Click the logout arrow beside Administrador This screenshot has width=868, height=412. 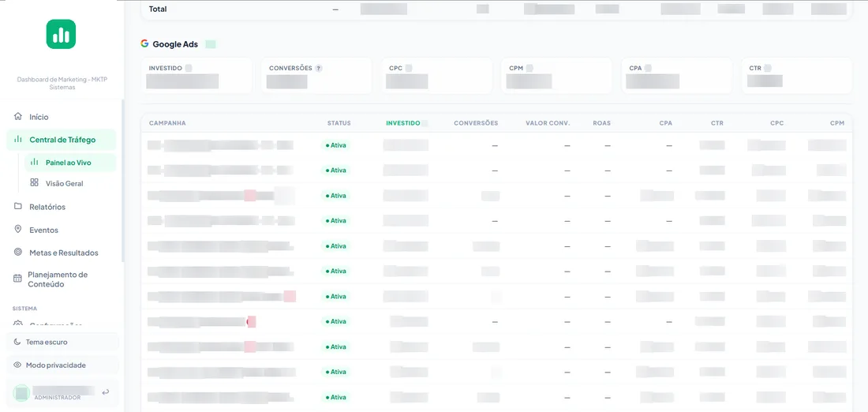pyautogui.click(x=106, y=392)
